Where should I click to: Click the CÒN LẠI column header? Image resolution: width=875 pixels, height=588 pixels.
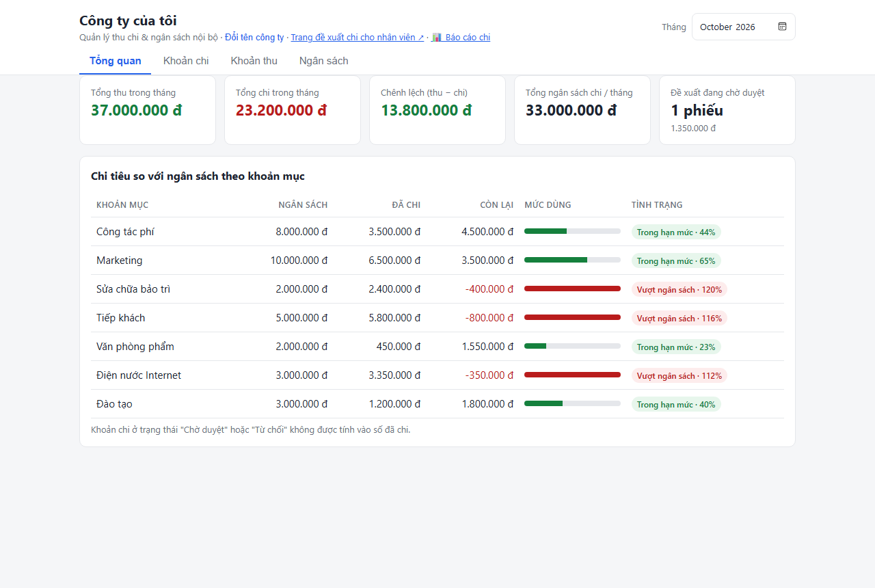coord(497,204)
